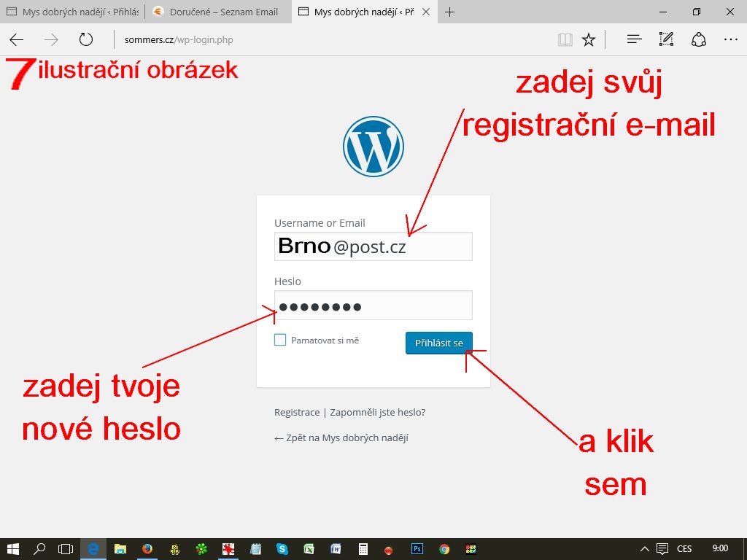Show hidden tray icons chevron
The height and width of the screenshot is (560, 747).
coord(645,549)
